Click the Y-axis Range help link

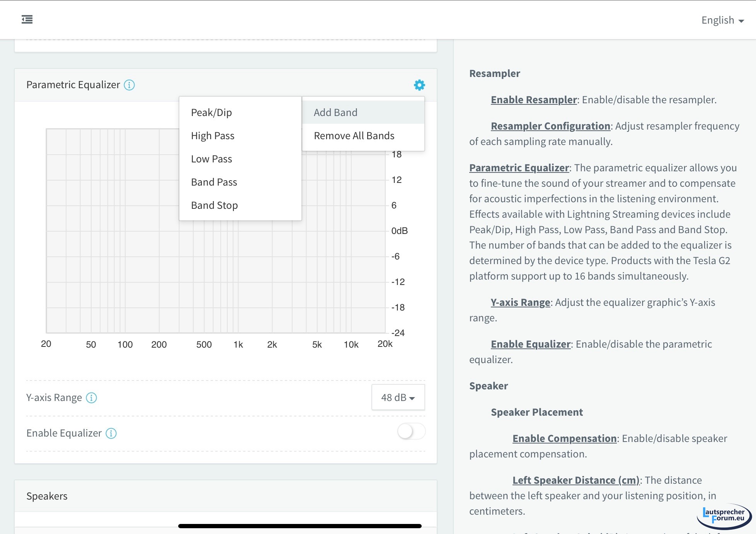point(520,302)
